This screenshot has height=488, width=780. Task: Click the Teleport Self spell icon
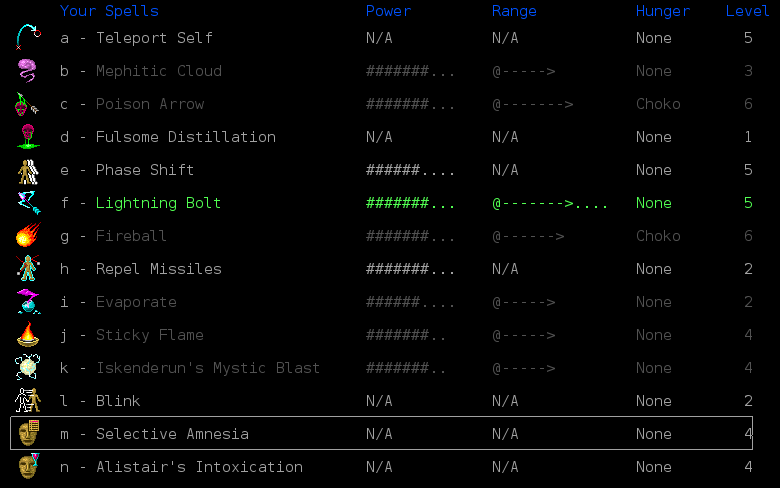pyautogui.click(x=28, y=38)
